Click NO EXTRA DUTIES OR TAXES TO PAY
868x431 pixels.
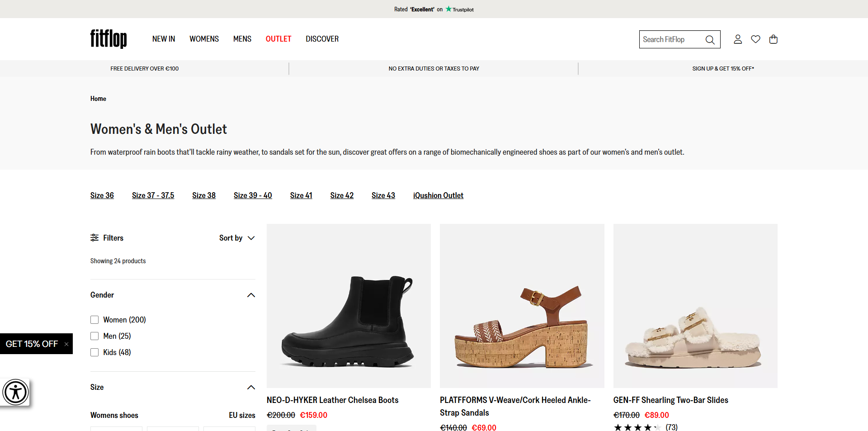[434, 69]
